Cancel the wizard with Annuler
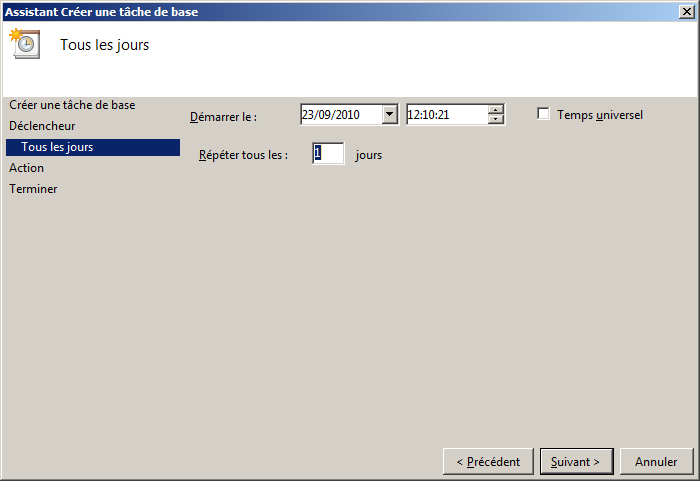Image resolution: width=700 pixels, height=481 pixels. (x=656, y=461)
